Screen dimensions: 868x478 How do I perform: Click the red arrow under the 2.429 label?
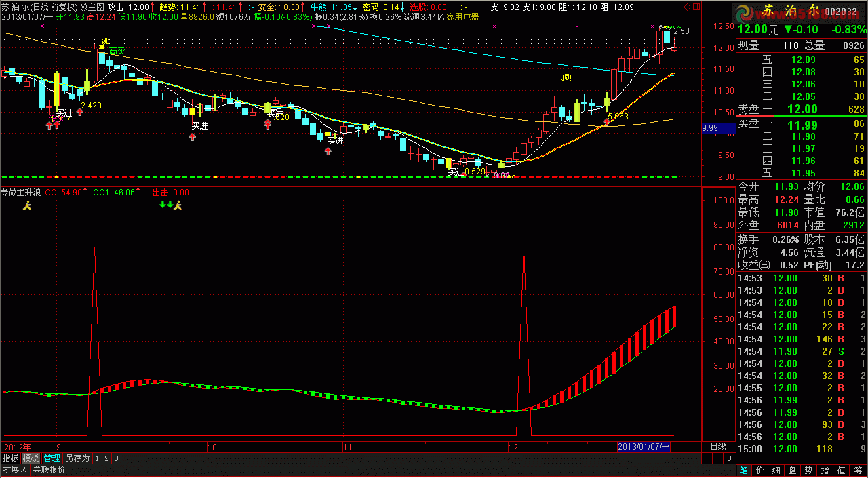(x=79, y=112)
